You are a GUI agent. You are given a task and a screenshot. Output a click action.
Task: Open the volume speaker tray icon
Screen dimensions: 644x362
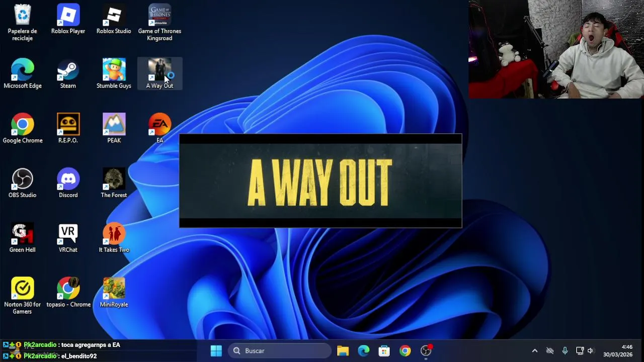pyautogui.click(x=591, y=351)
